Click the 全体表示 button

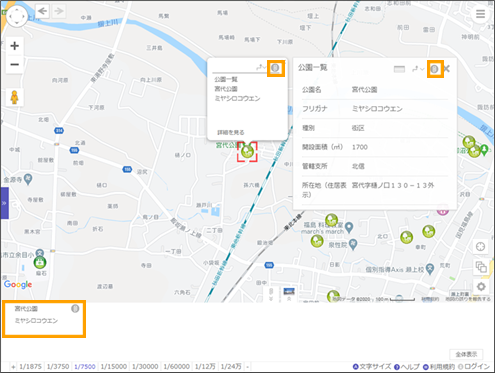(466, 354)
